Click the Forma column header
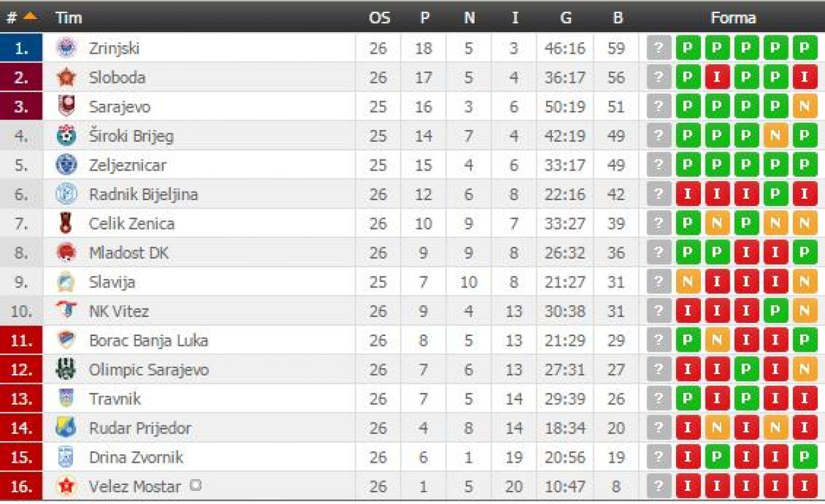The image size is (825, 504). click(x=732, y=18)
